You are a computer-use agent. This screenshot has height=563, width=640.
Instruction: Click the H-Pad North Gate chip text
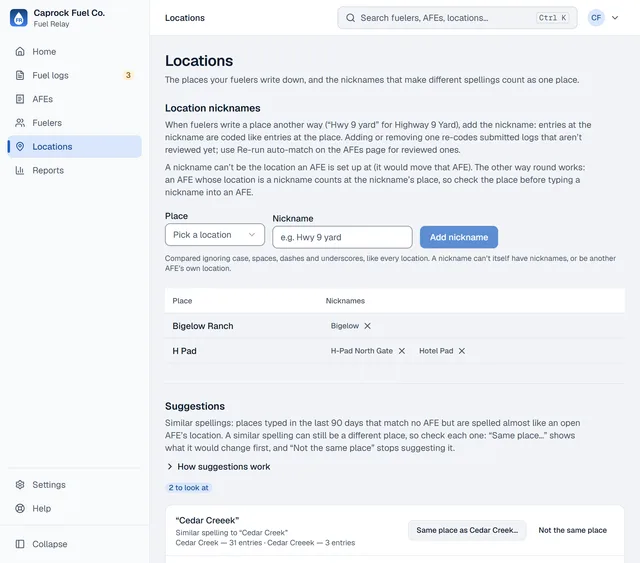pos(362,351)
